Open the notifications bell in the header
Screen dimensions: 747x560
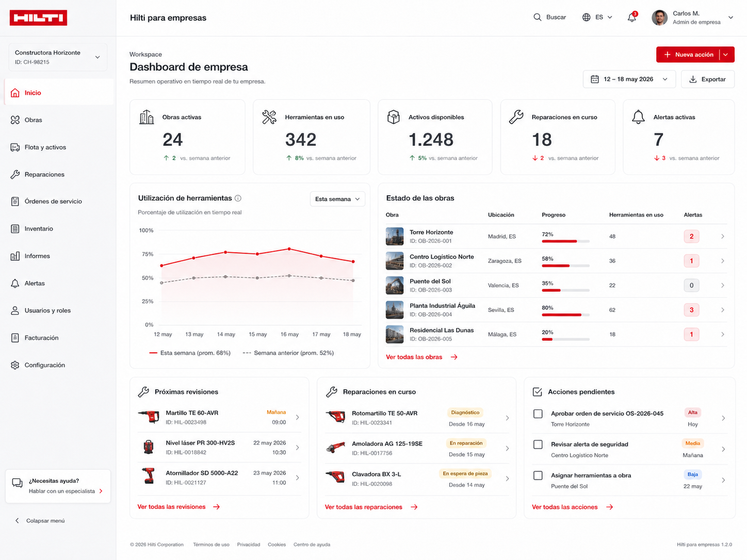[632, 18]
